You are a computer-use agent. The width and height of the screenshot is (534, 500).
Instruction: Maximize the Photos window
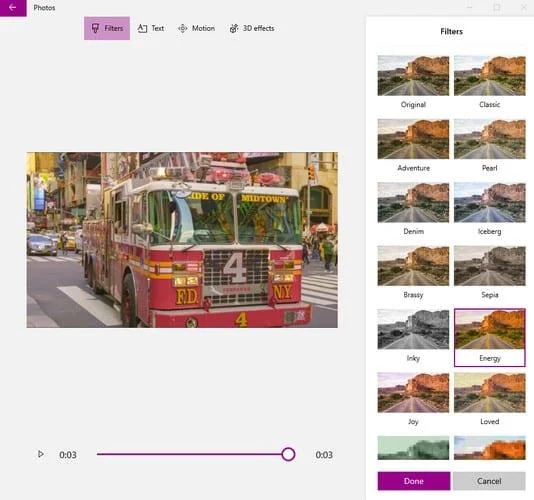click(x=497, y=7)
